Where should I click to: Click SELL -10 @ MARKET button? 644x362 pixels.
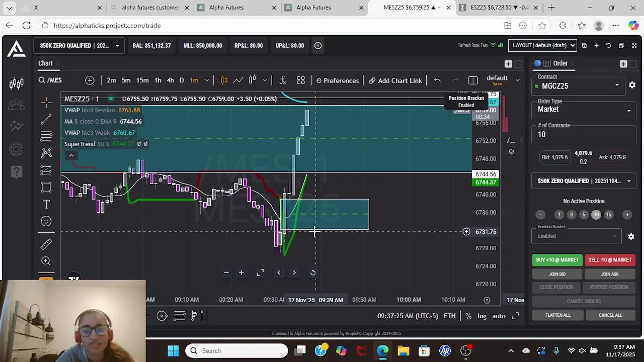pyautogui.click(x=610, y=260)
